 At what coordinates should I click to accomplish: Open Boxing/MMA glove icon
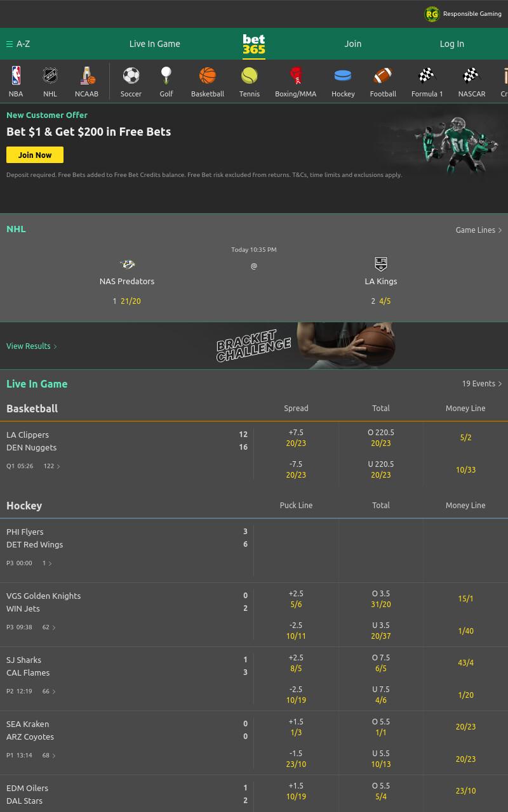coord(296,76)
